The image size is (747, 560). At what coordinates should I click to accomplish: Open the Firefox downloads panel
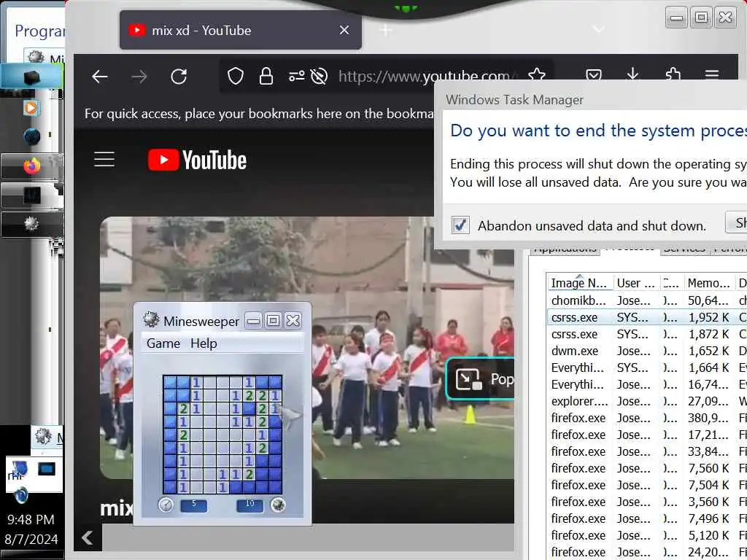coord(632,74)
